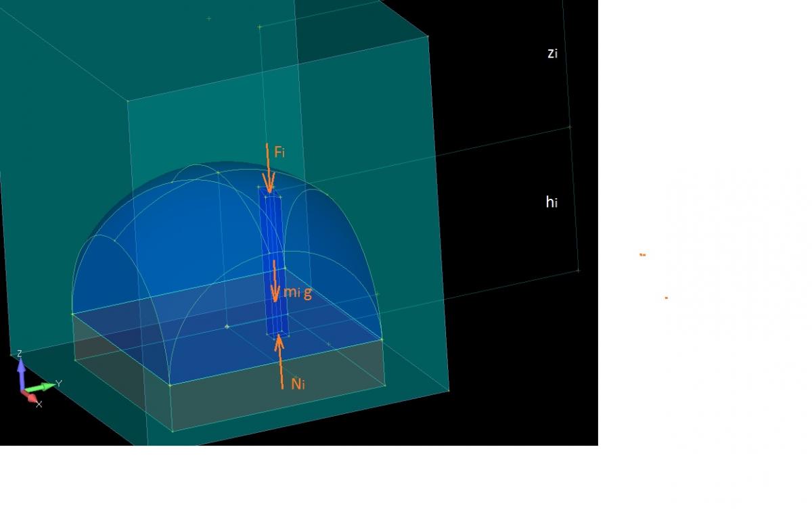Image resolution: width=812 pixels, height=514 pixels.
Task: Select the orange mi g weight arrow
Action: click(x=275, y=281)
